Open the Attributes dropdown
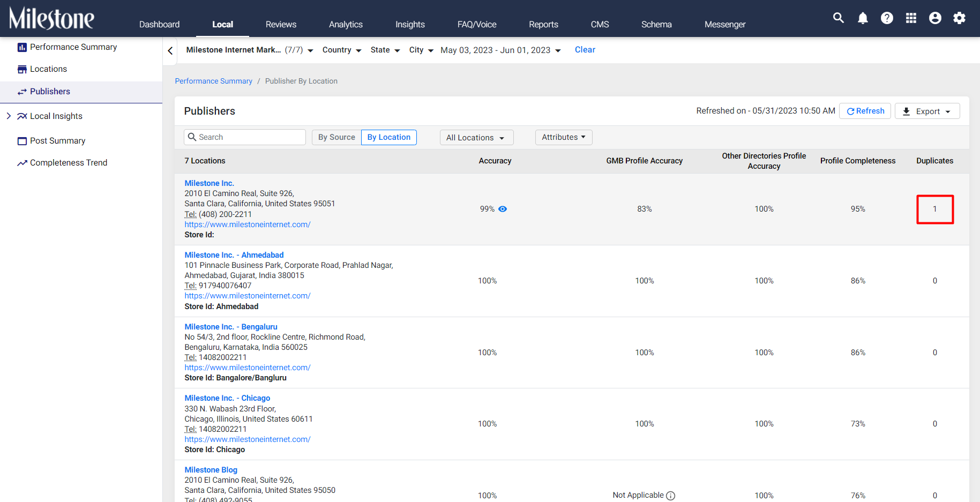 click(x=564, y=137)
